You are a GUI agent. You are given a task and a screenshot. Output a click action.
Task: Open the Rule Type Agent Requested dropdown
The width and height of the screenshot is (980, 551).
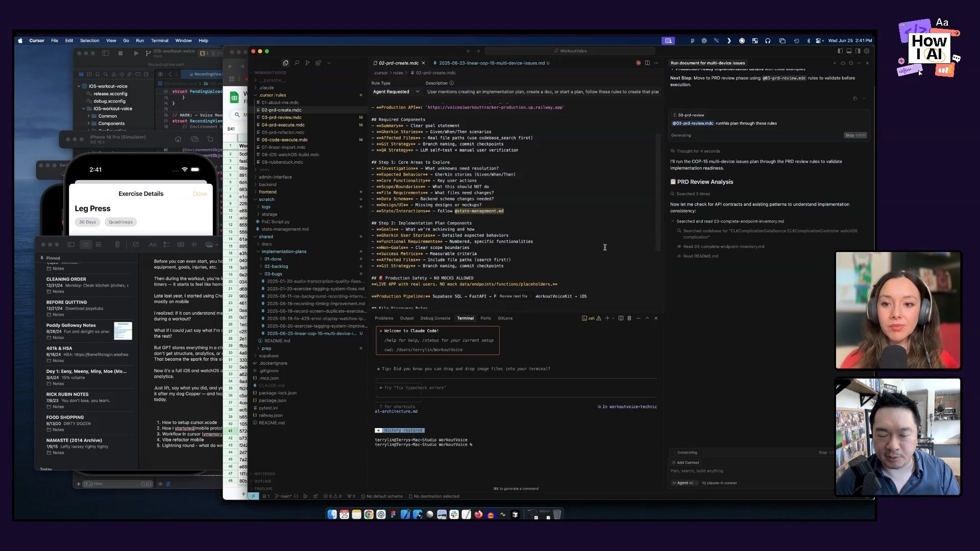396,92
